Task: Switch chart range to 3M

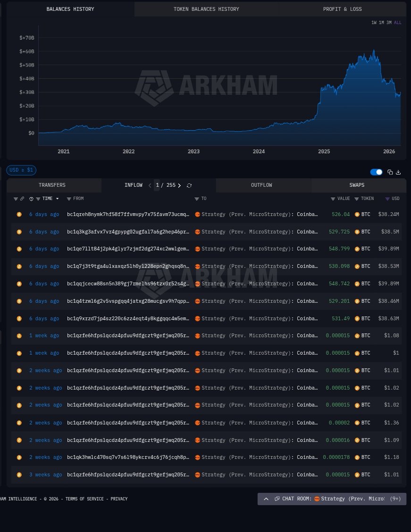Action: click(389, 23)
